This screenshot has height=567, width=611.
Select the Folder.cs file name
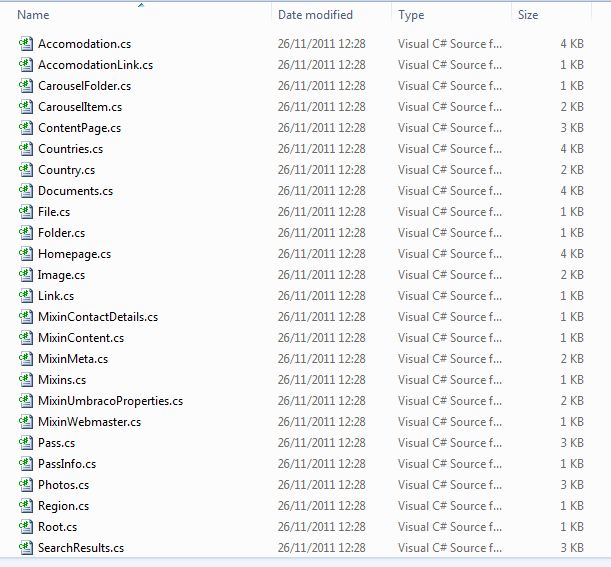click(x=62, y=233)
